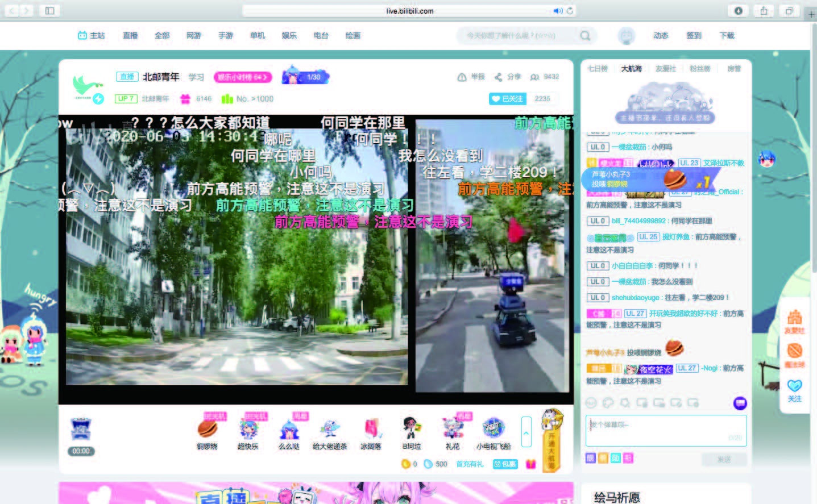Open the Safari downloads button
This screenshot has width=817, height=504.
(x=738, y=10)
